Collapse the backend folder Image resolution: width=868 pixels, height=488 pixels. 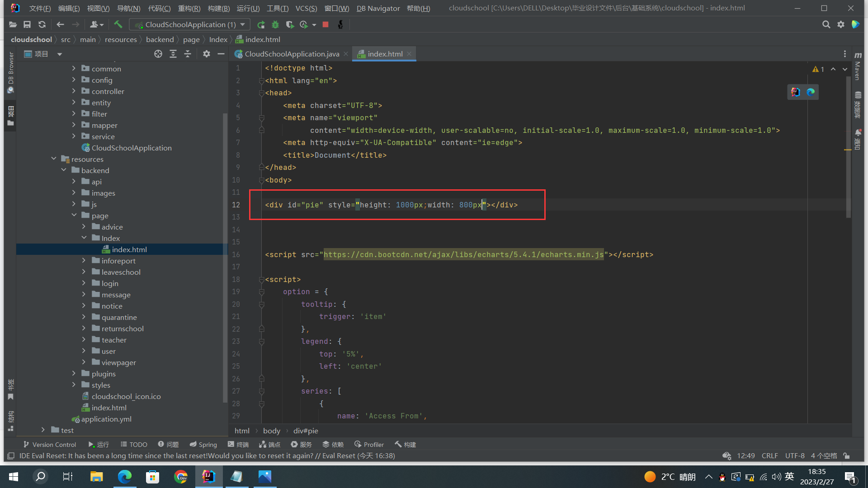tap(64, 170)
